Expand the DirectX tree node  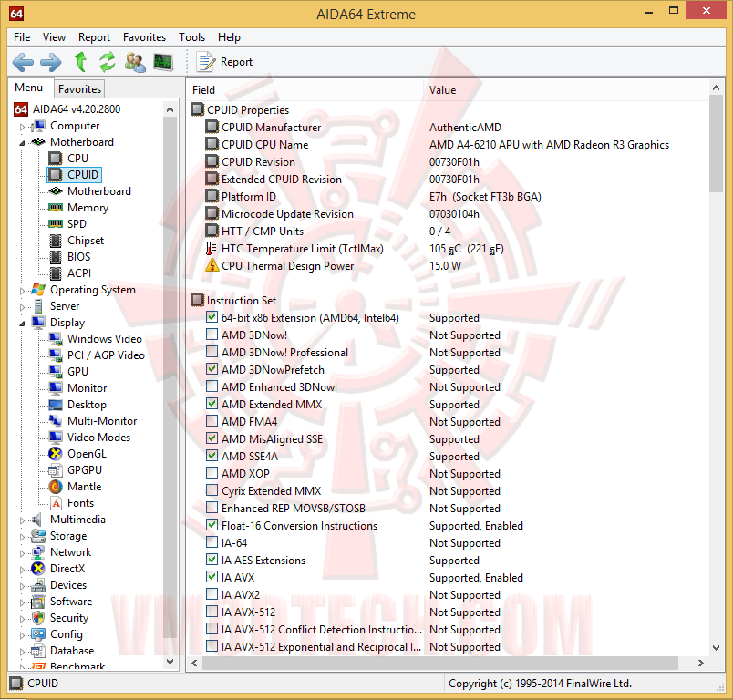[x=22, y=570]
